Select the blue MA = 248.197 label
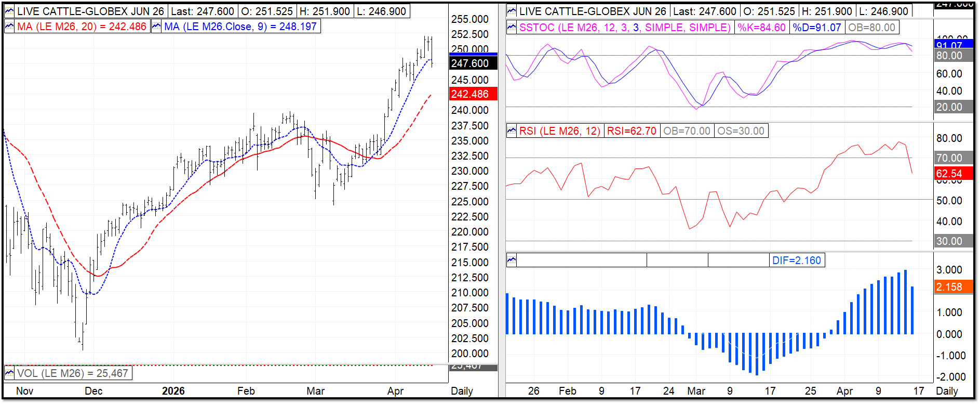This screenshot has height=404, width=980. tap(240, 27)
